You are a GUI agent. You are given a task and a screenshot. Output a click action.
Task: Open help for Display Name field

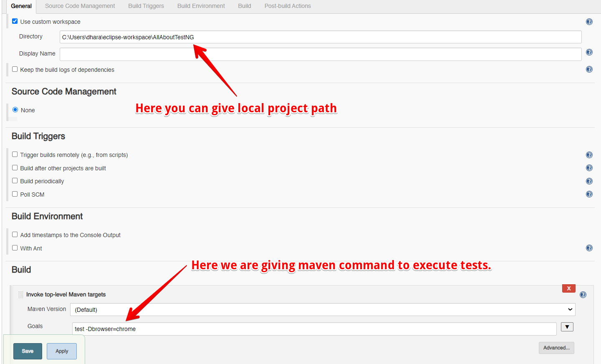[589, 52]
